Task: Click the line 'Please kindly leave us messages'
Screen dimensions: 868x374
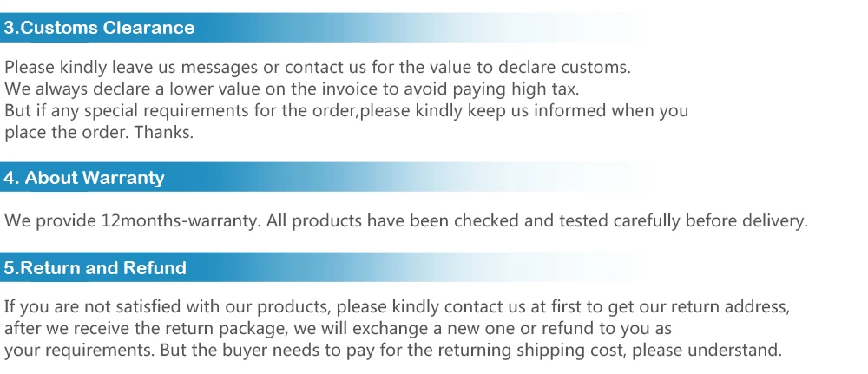Action: click(318, 68)
